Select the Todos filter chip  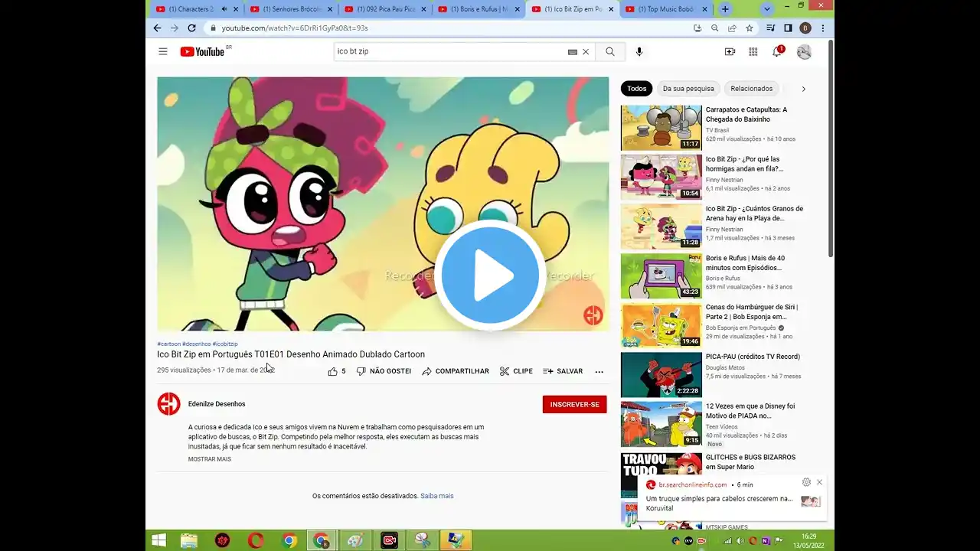637,89
